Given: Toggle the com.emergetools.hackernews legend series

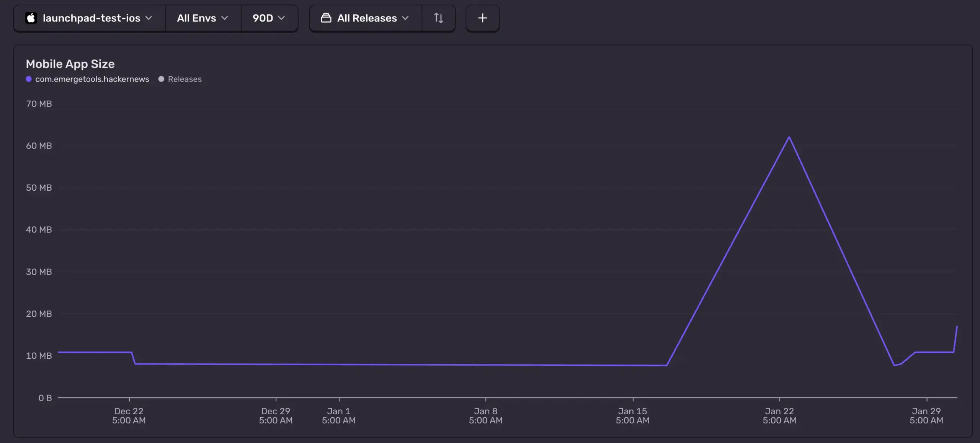Looking at the screenshot, I should [x=92, y=79].
